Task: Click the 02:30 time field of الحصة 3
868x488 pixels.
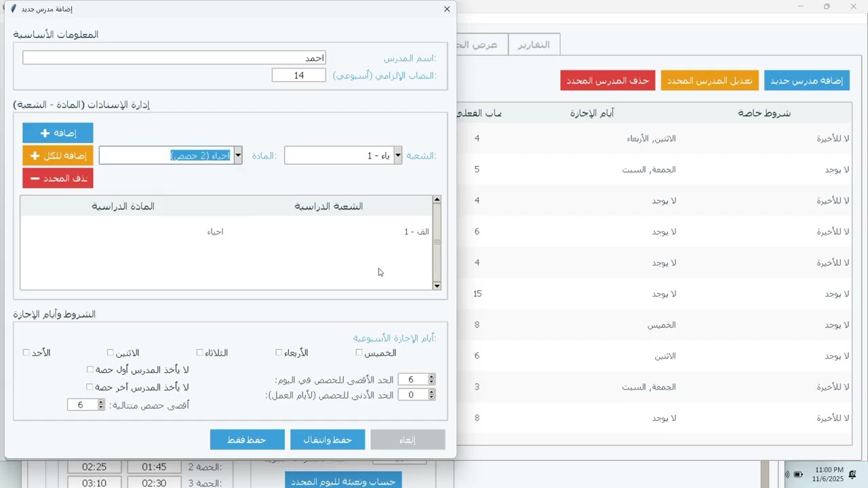Action: point(154,483)
